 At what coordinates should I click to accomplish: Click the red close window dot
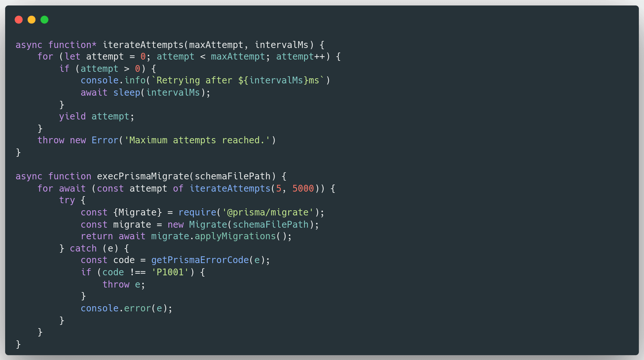[19, 20]
